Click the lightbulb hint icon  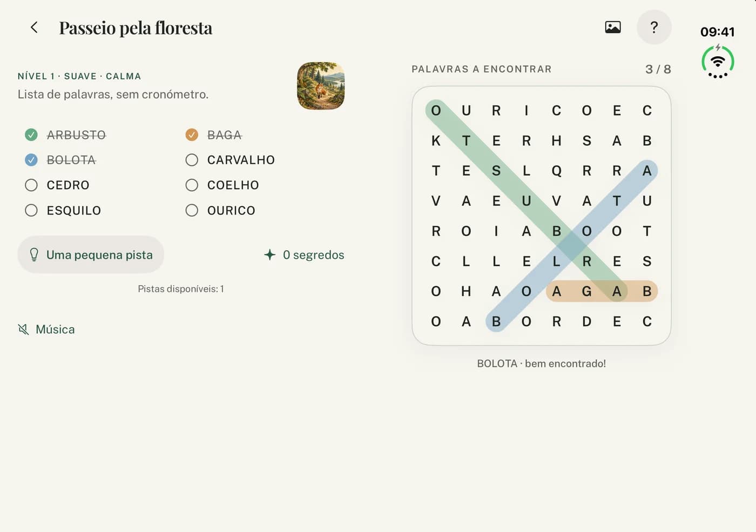tap(34, 254)
